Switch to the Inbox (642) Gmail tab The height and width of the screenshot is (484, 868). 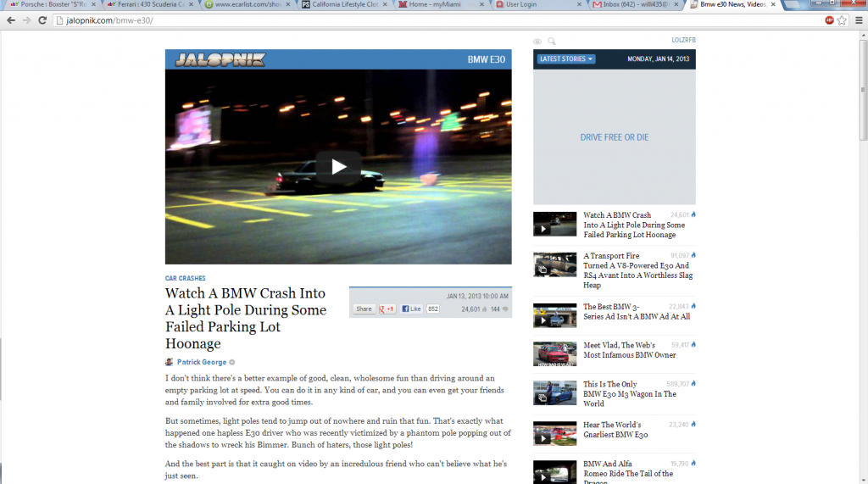click(636, 5)
